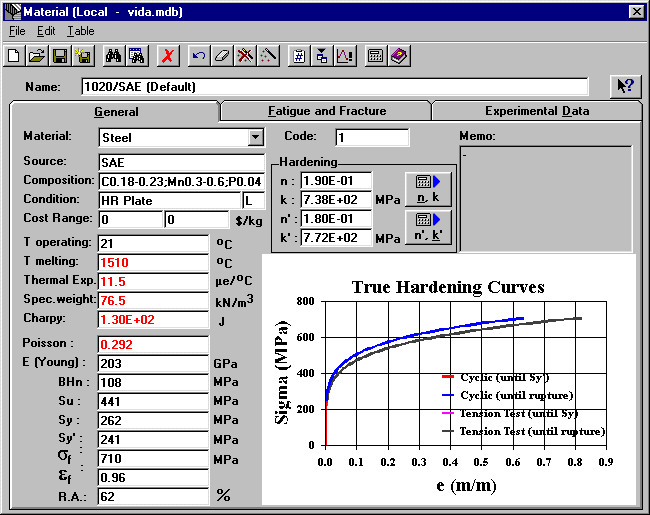
Task: Click the Open folder toolbar icon
Action: coord(37,56)
